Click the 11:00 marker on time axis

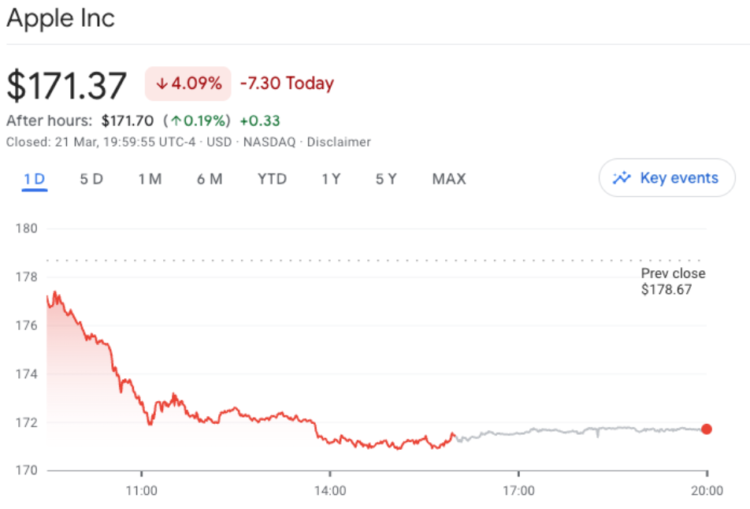142,490
